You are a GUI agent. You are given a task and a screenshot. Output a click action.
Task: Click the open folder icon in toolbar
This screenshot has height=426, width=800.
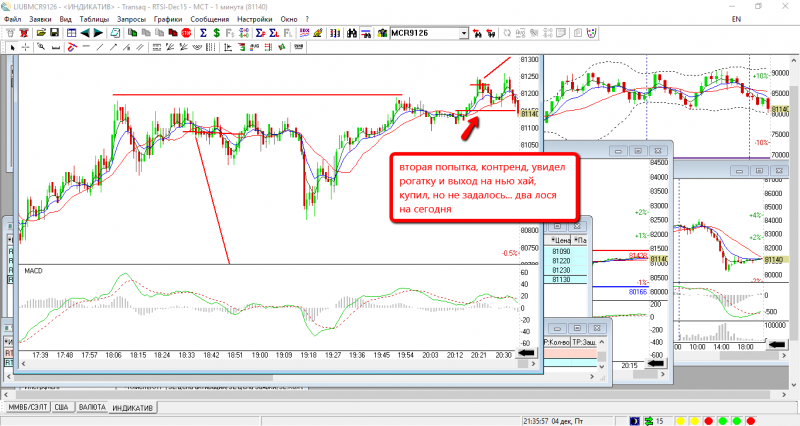point(41,33)
